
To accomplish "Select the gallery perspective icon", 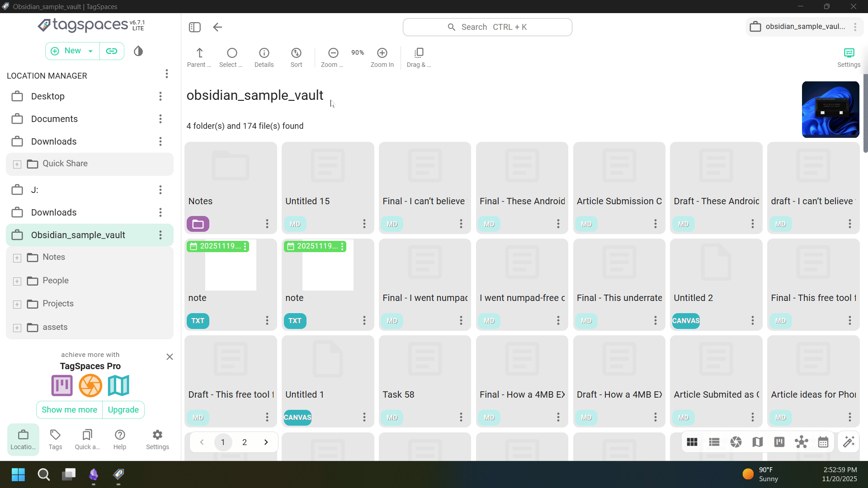I will coord(736,442).
